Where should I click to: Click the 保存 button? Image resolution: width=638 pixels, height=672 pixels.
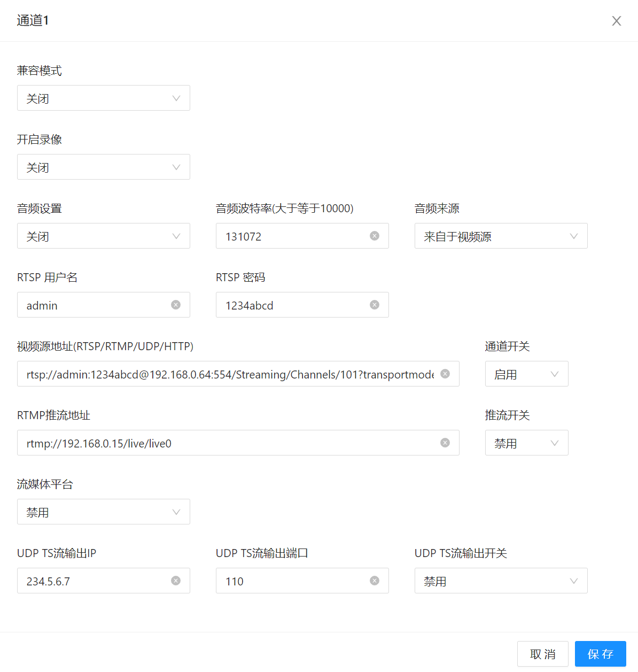(x=601, y=654)
